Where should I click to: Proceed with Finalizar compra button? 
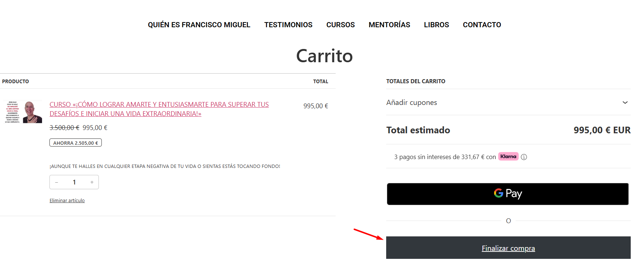pyautogui.click(x=508, y=248)
